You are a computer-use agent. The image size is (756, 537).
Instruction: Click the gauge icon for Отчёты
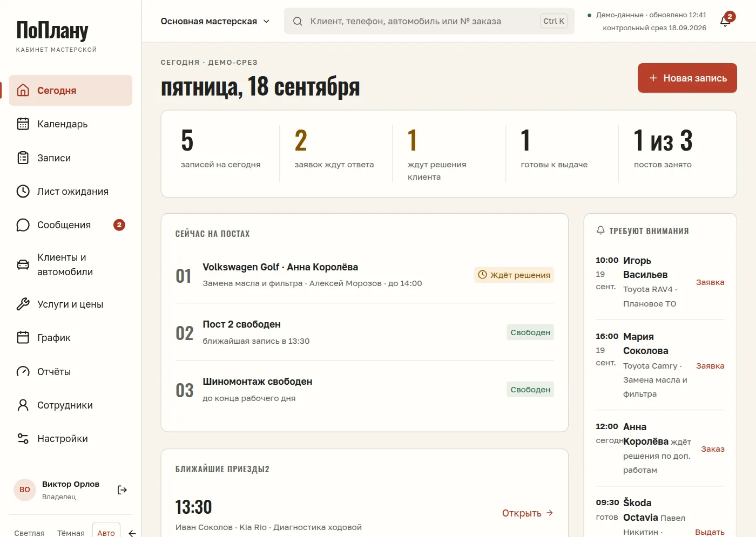[x=23, y=371]
